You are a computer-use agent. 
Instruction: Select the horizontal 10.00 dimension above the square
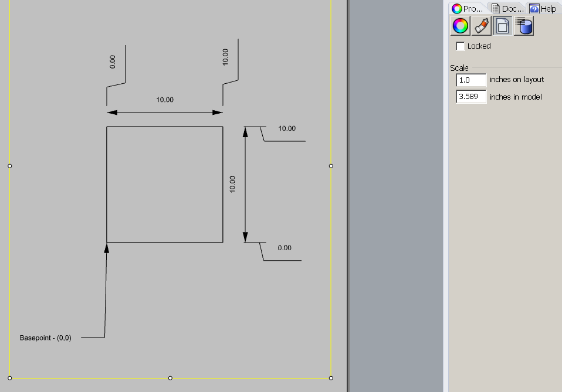pyautogui.click(x=165, y=100)
